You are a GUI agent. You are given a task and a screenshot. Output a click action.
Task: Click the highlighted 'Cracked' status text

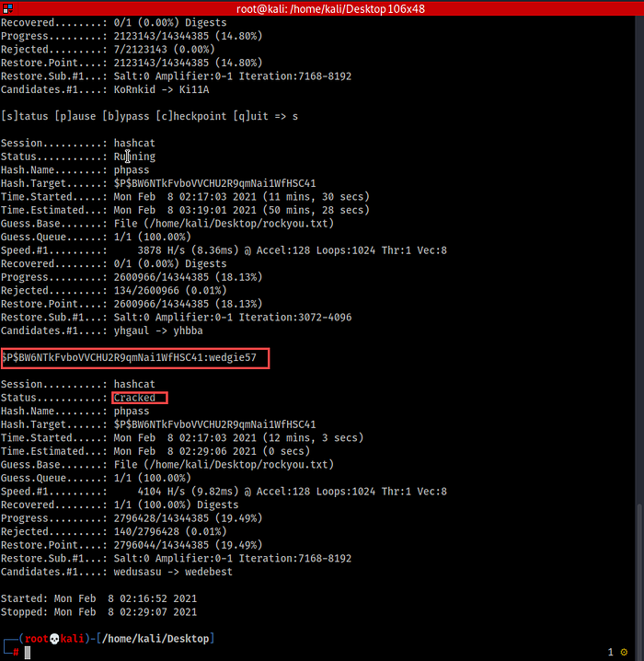tap(134, 398)
